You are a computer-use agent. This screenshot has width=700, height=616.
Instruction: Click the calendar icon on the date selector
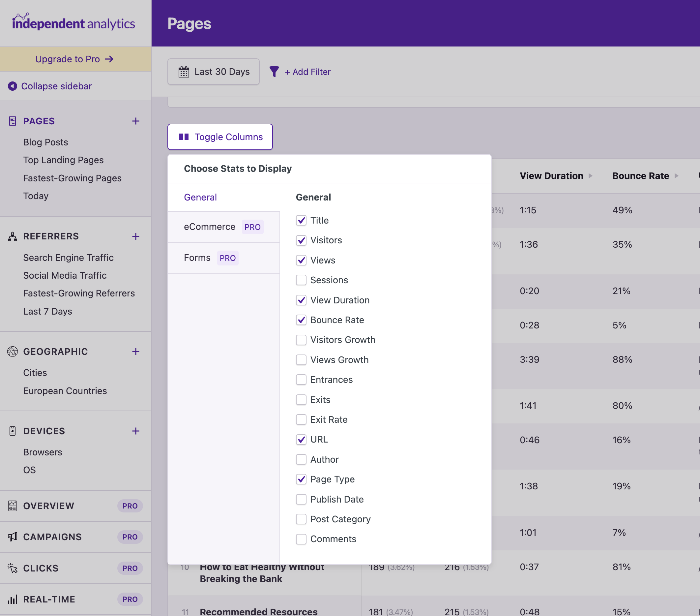(184, 72)
